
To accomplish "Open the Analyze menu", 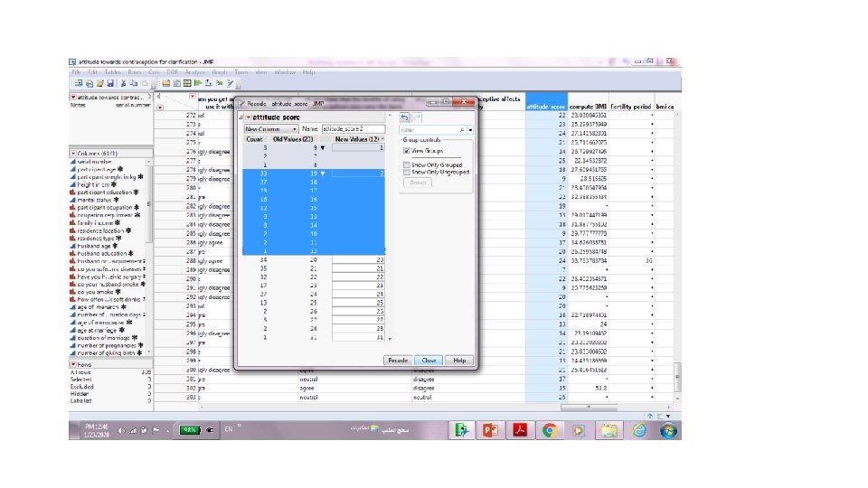I will (x=195, y=72).
